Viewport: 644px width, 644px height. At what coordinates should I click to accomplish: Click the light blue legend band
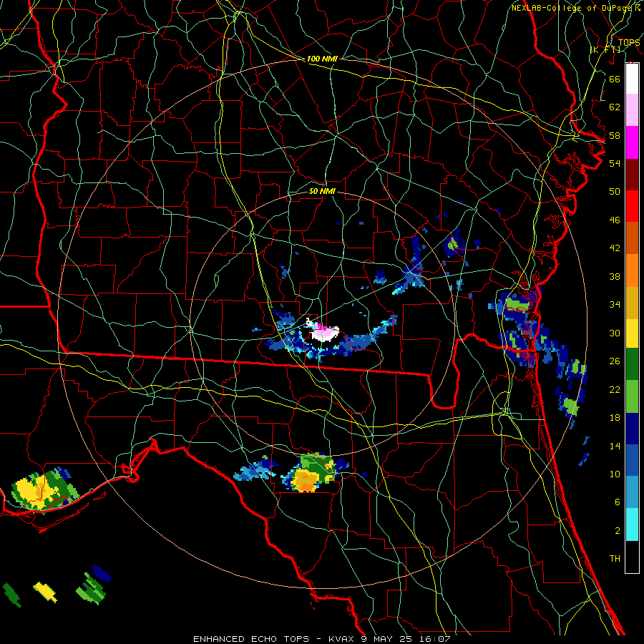pos(632,492)
